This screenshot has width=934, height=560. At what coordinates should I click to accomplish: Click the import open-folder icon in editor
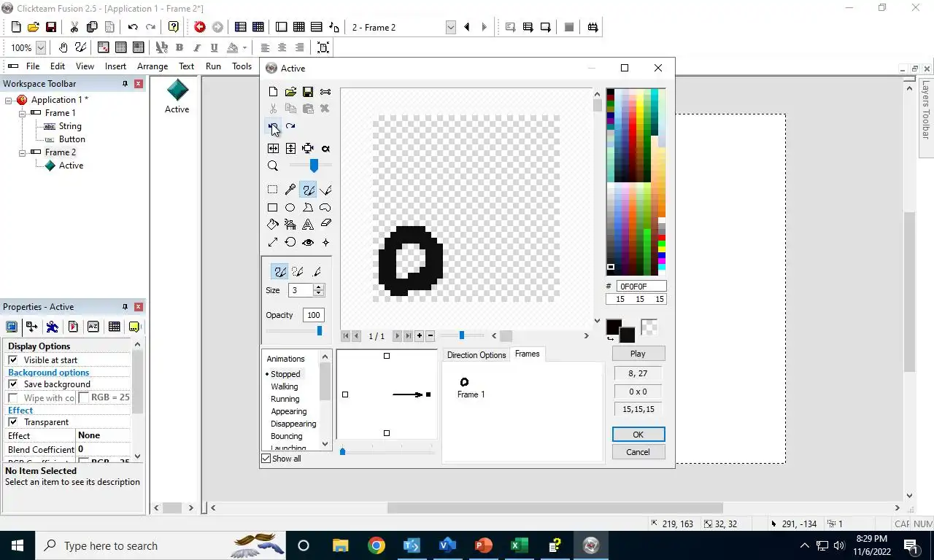coord(290,92)
